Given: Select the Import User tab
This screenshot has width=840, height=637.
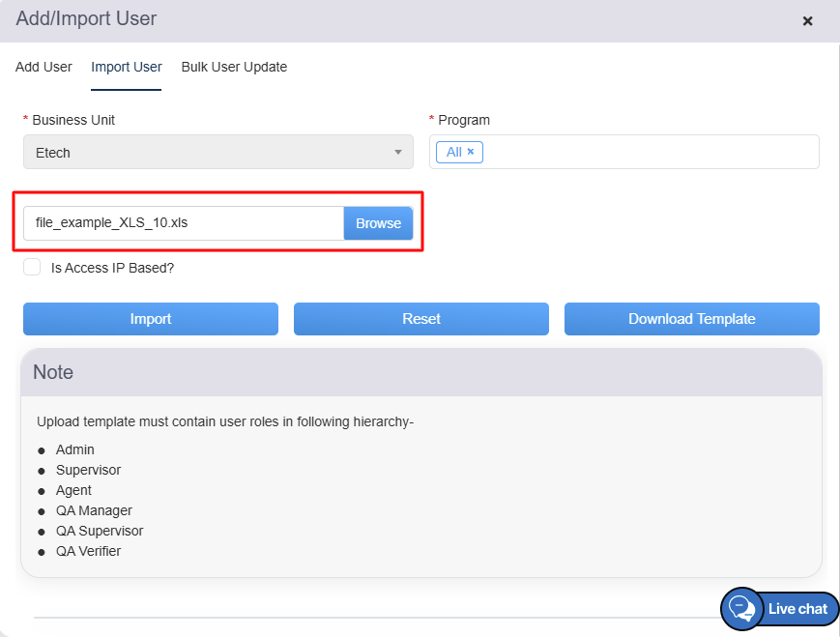Looking at the screenshot, I should pyautogui.click(x=126, y=67).
